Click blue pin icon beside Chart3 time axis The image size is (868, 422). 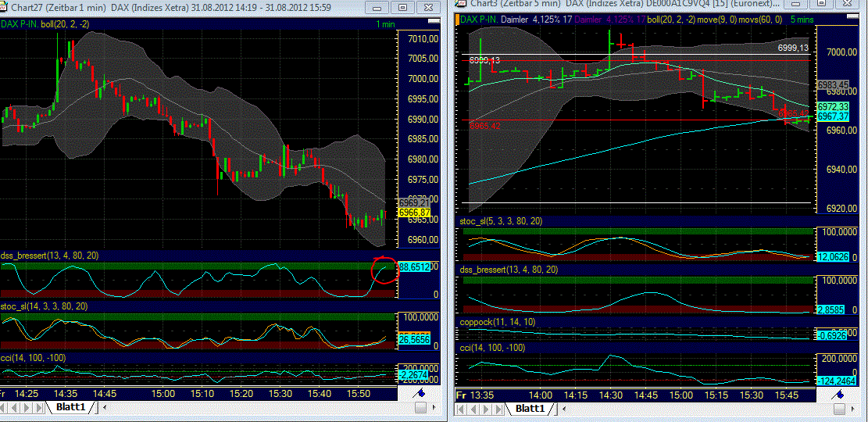click(x=836, y=395)
